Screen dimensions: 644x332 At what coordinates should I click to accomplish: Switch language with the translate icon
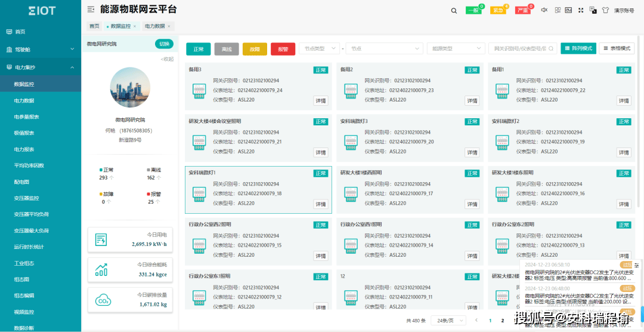tap(593, 10)
